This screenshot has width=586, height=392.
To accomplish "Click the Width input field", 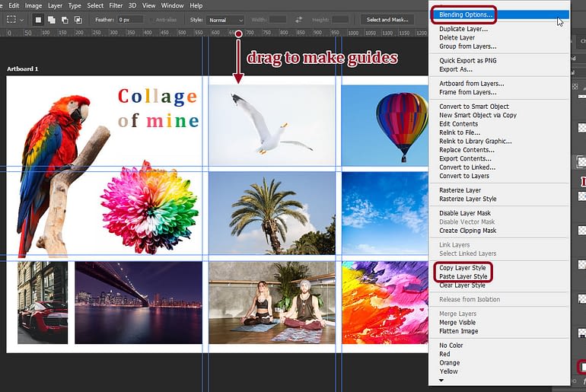I will click(278, 20).
